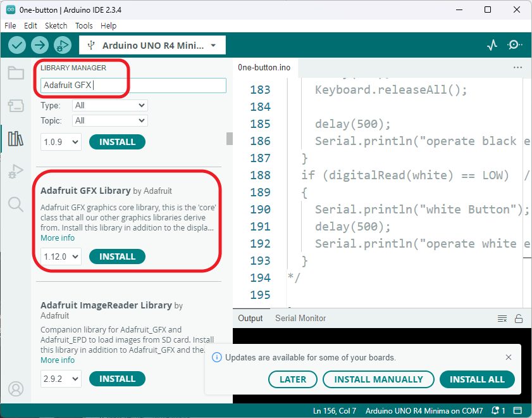Screen dimensions: 532x418
Task: Start debugging with the debug play icon
Action: click(63, 45)
